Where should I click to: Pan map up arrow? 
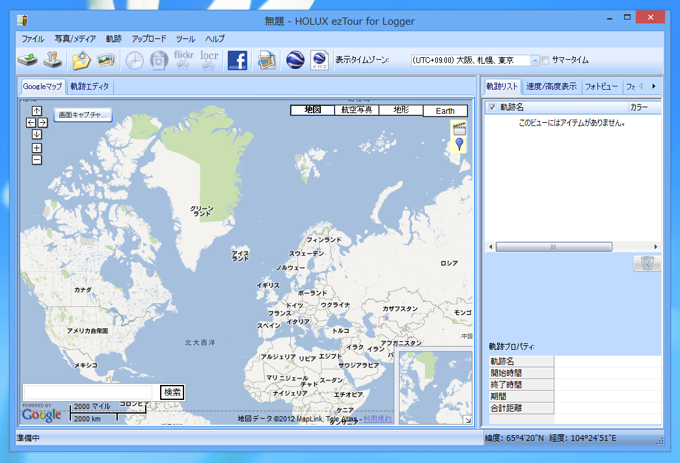click(x=37, y=111)
